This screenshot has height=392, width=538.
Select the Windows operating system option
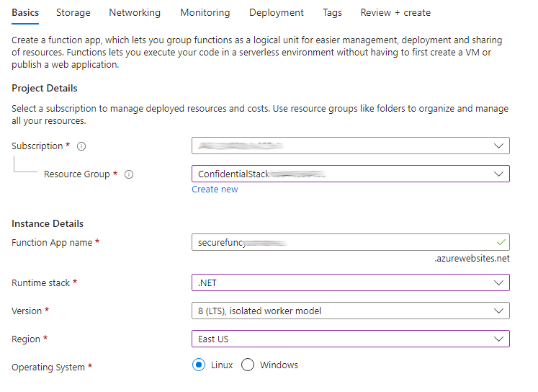[248, 365]
